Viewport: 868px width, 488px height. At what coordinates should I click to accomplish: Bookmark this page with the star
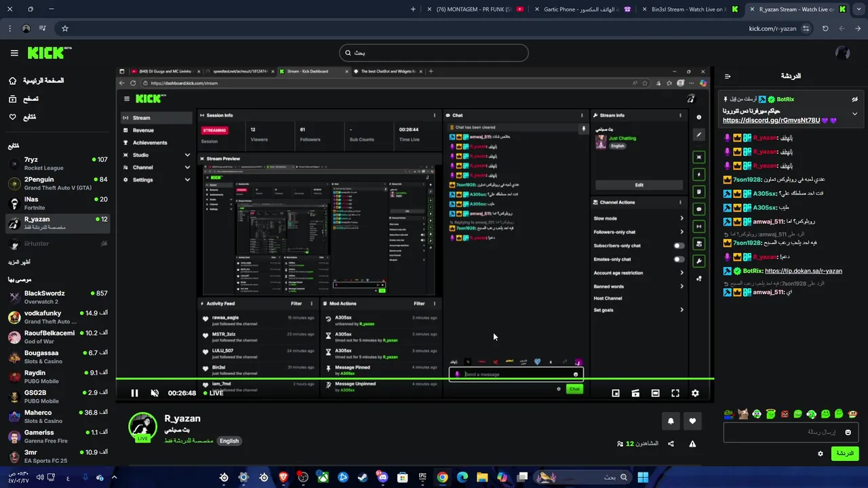[x=65, y=28]
